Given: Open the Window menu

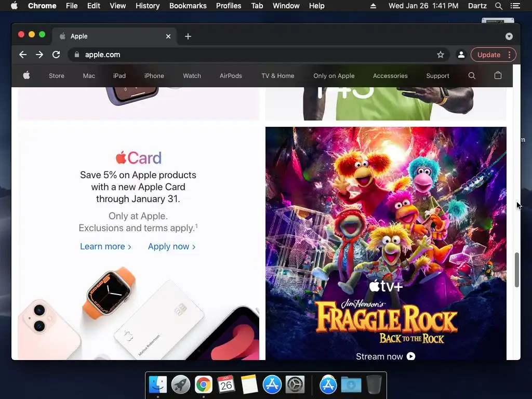Looking at the screenshot, I should coord(286,6).
